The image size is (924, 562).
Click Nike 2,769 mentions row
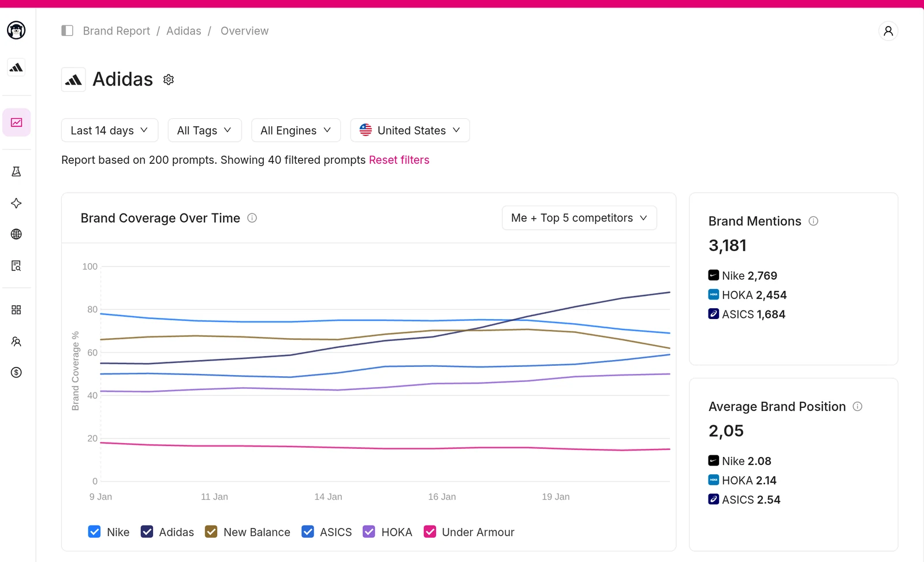click(743, 276)
